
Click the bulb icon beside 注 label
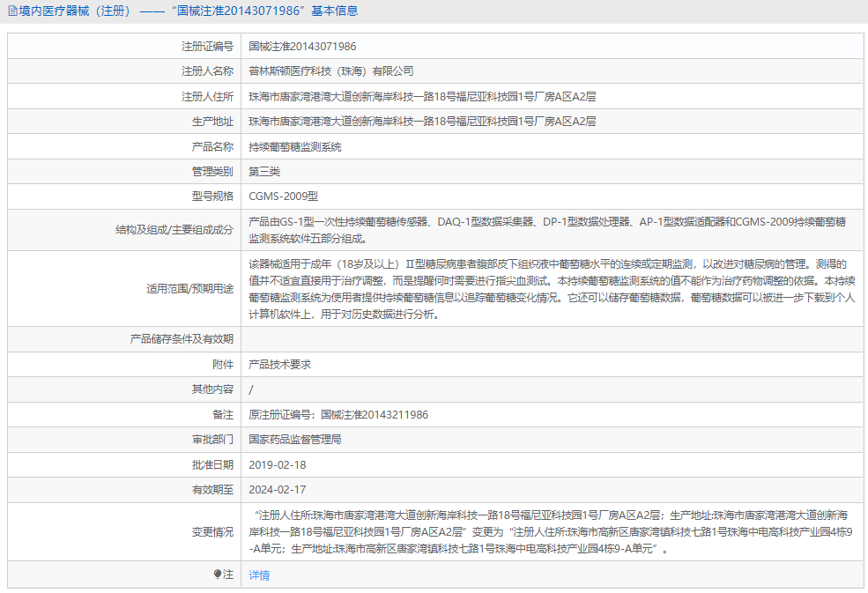coord(218,574)
